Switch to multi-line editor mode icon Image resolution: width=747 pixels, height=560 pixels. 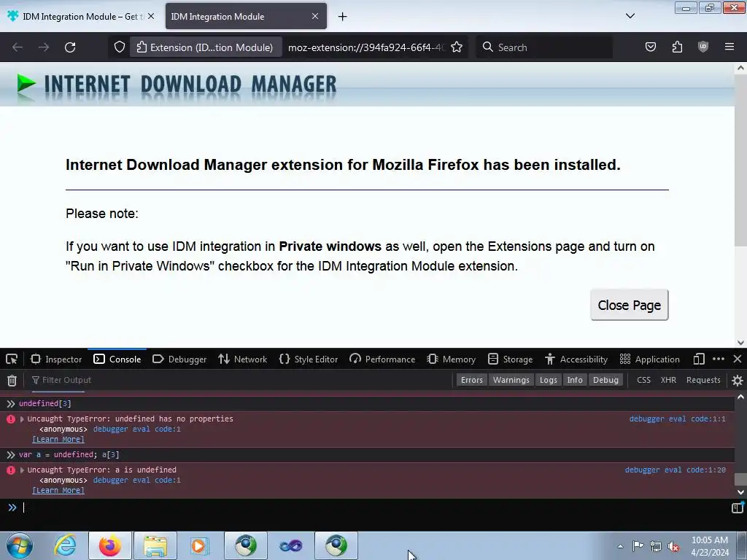click(738, 507)
